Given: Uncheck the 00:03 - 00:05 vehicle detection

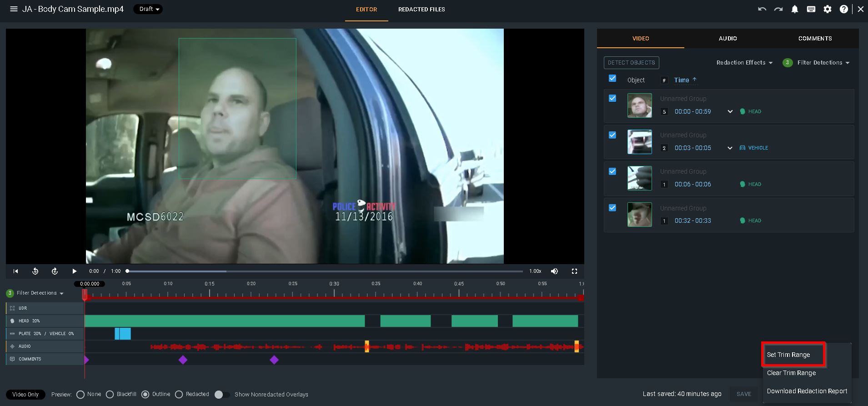Looking at the screenshot, I should pyautogui.click(x=612, y=135).
